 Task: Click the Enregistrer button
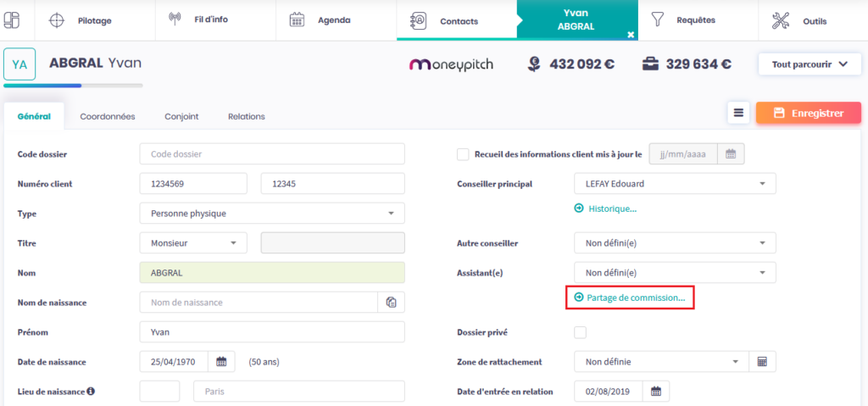coord(802,113)
